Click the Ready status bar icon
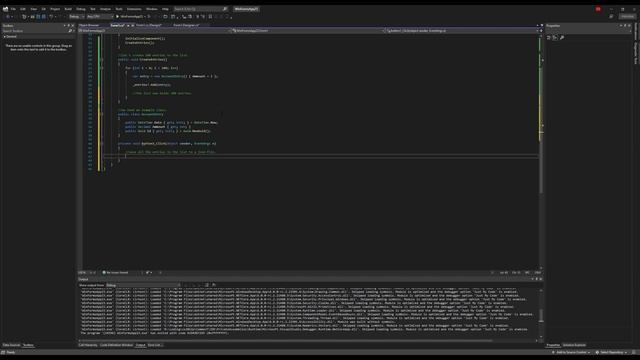 point(3,352)
